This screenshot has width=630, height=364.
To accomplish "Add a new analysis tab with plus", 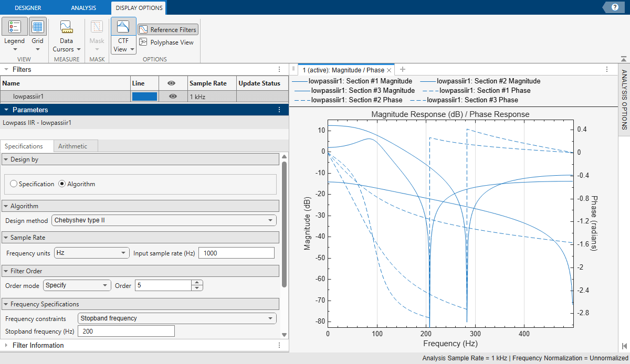I will pos(403,69).
